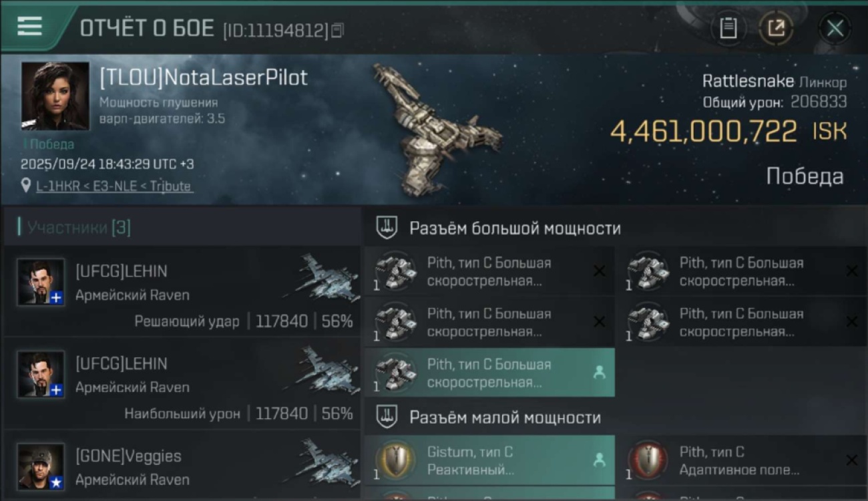Click Veggies' pilot portrait
The image size is (868, 501).
41,466
